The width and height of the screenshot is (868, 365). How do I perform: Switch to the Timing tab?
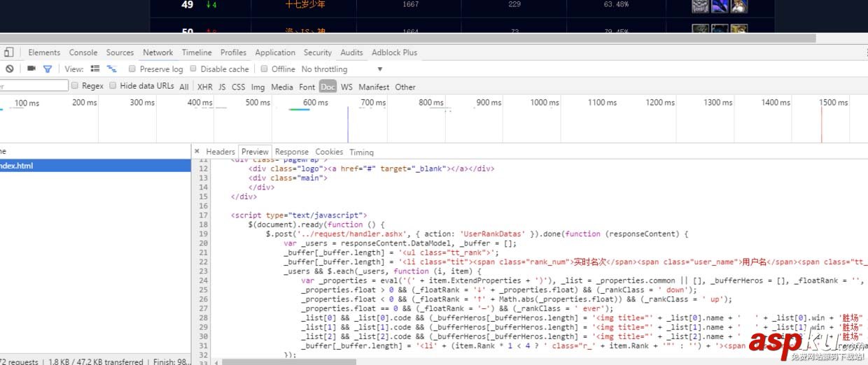(x=361, y=152)
